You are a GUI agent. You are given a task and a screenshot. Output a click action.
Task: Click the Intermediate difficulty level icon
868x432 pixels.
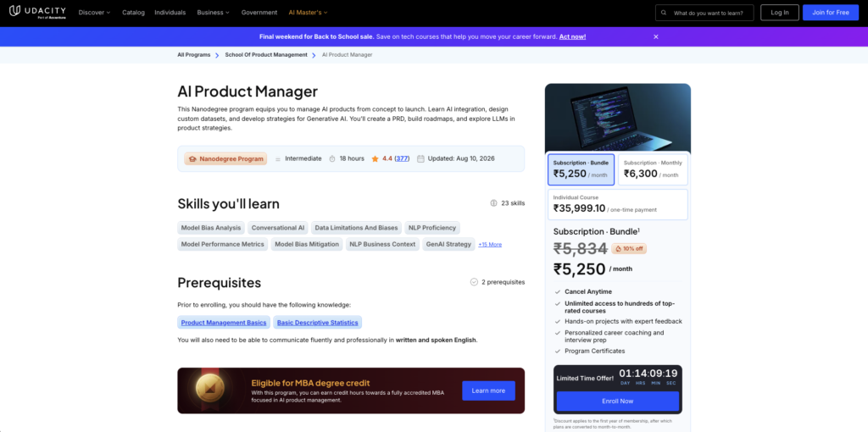tap(278, 158)
